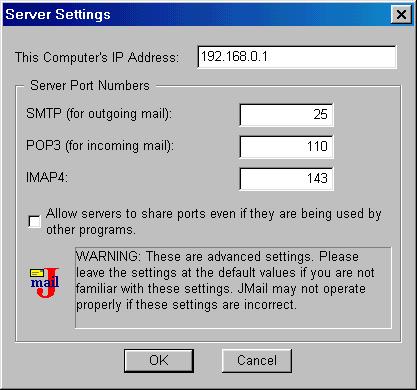Close the Server Settings window
The width and height of the screenshot is (417, 390).
click(401, 15)
